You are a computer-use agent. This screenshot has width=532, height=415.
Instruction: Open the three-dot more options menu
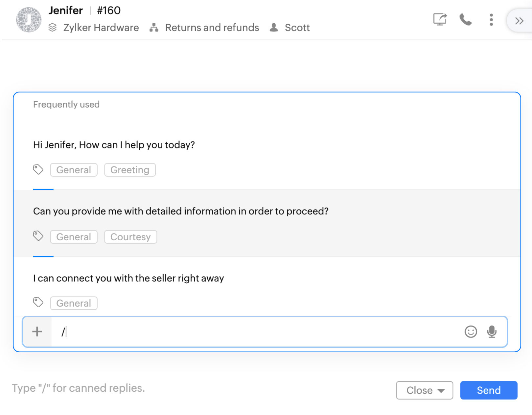pos(491,20)
